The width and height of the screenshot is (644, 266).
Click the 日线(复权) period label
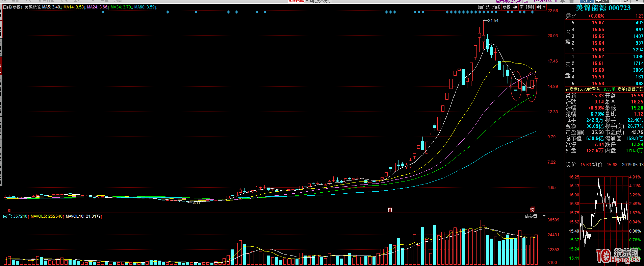(x=12, y=7)
